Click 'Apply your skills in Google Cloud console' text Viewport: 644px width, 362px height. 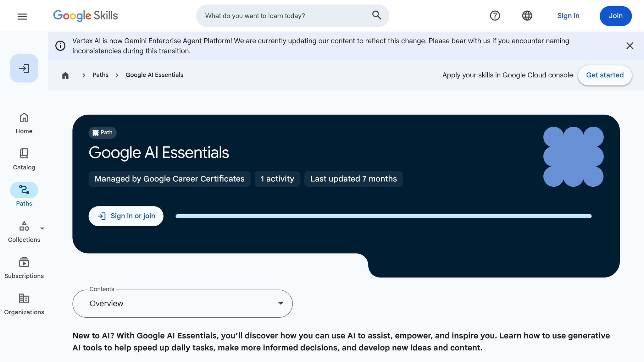(x=508, y=75)
